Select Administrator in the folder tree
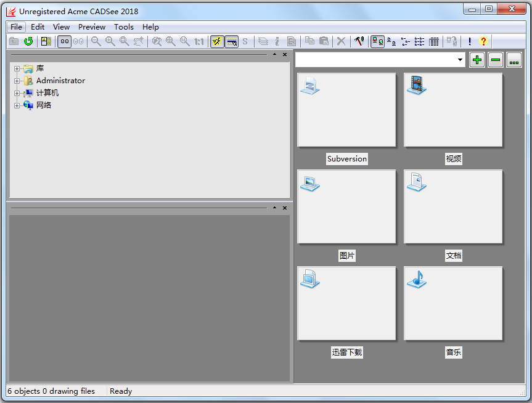The height and width of the screenshot is (403, 532). [x=60, y=81]
